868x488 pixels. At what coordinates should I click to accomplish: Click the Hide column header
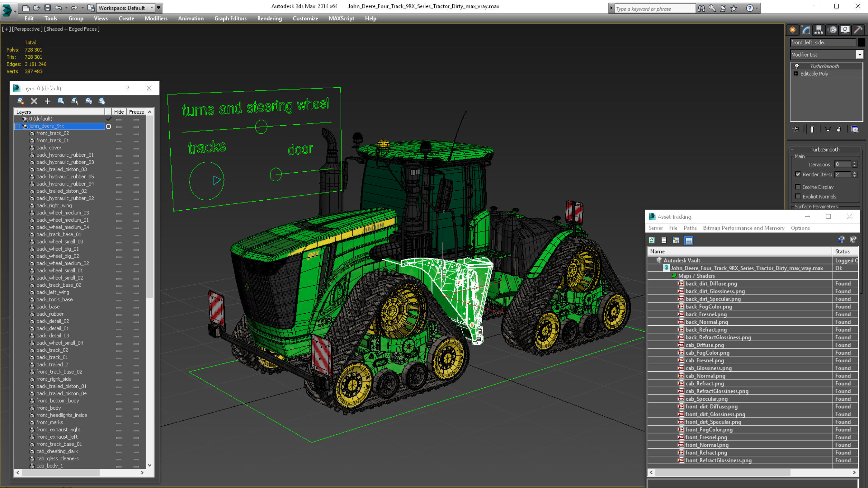119,112
